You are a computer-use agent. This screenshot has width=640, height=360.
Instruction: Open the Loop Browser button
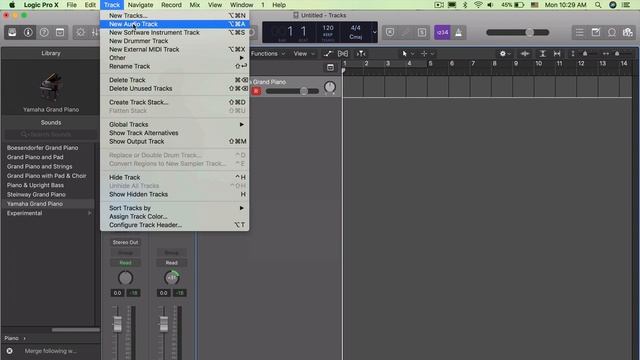click(x=612, y=32)
